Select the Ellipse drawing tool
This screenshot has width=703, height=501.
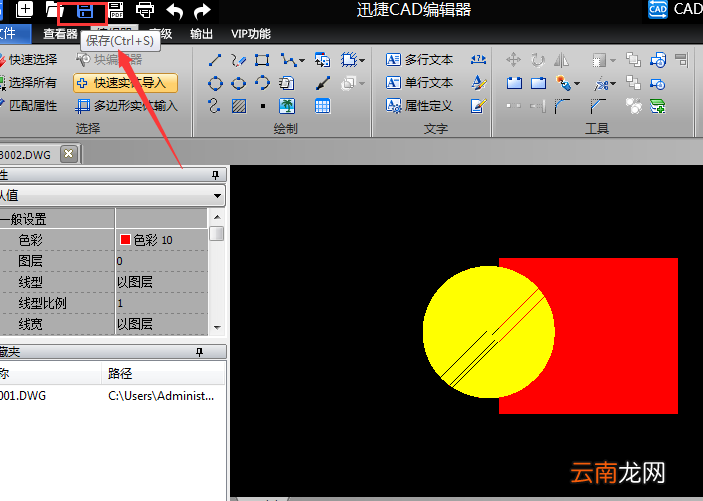[238, 83]
